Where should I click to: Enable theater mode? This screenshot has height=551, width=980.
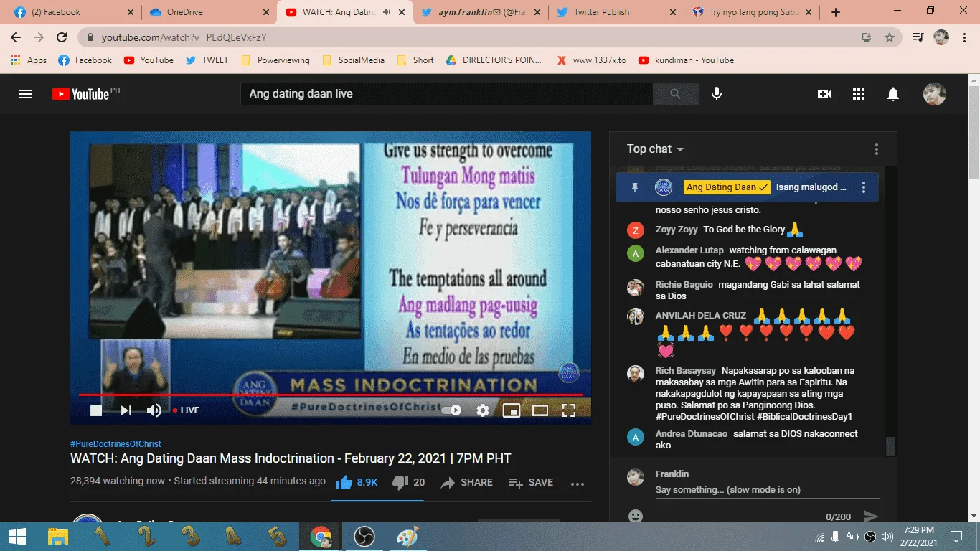tap(540, 410)
